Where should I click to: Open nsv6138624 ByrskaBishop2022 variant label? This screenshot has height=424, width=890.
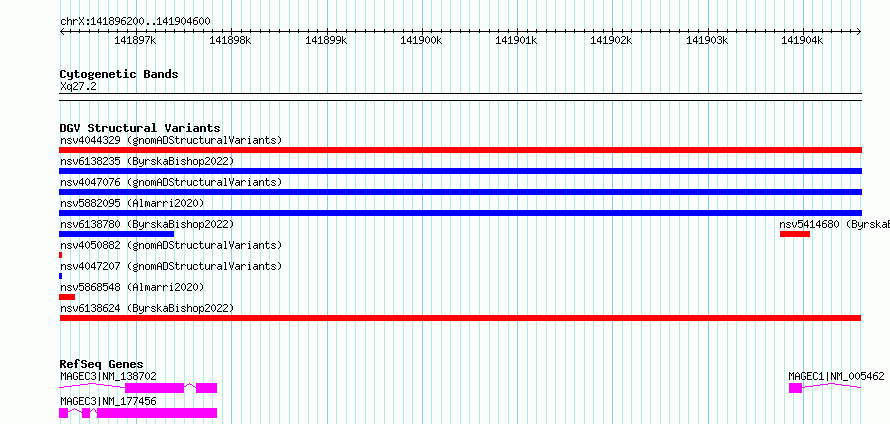[147, 308]
